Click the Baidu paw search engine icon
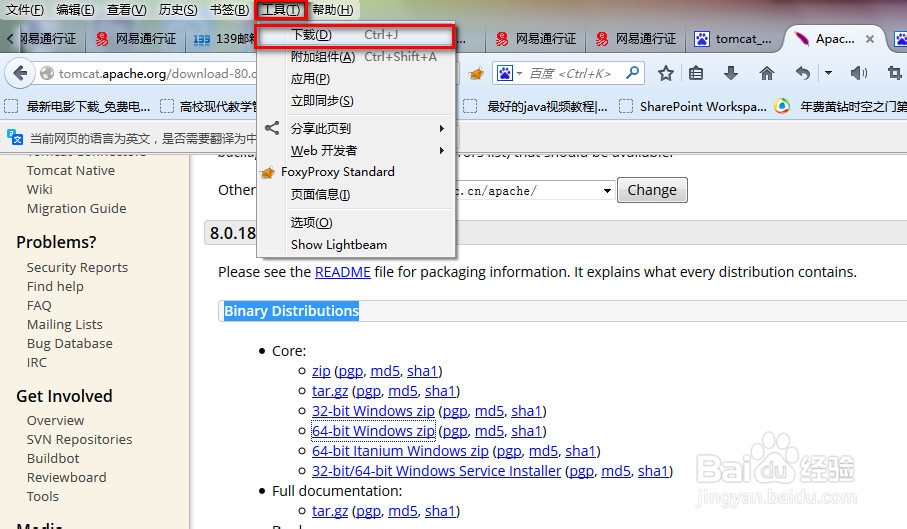 click(505, 73)
